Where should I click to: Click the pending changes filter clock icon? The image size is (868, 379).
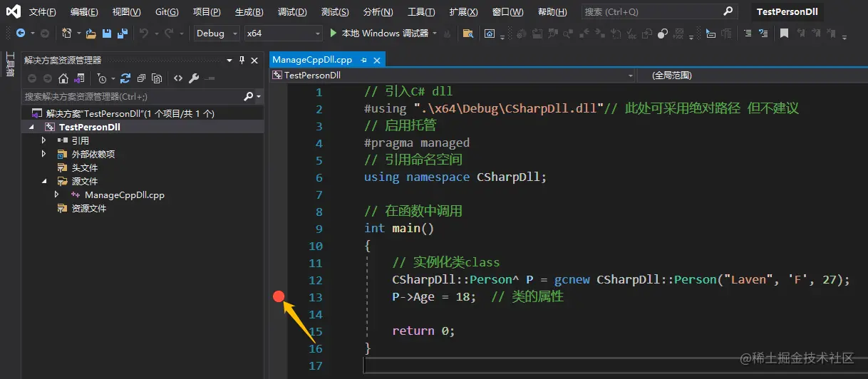tap(102, 78)
